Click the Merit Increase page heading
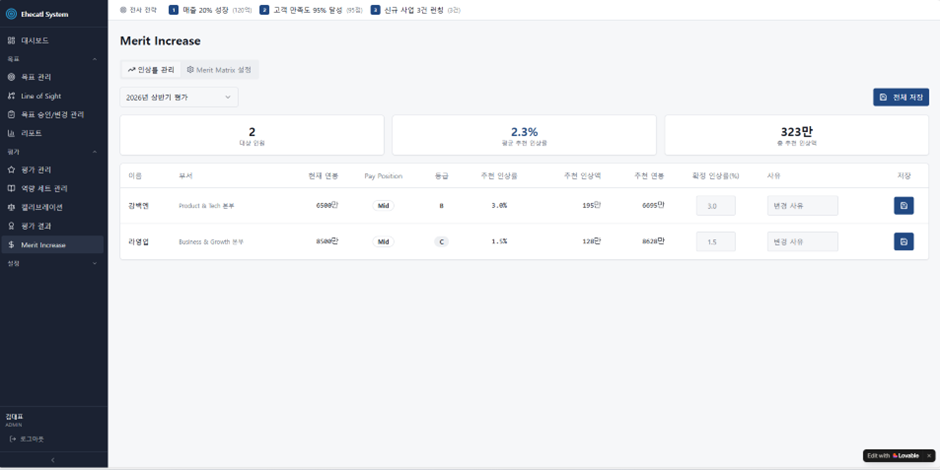Viewport: 940px width, 470px height. click(x=160, y=41)
